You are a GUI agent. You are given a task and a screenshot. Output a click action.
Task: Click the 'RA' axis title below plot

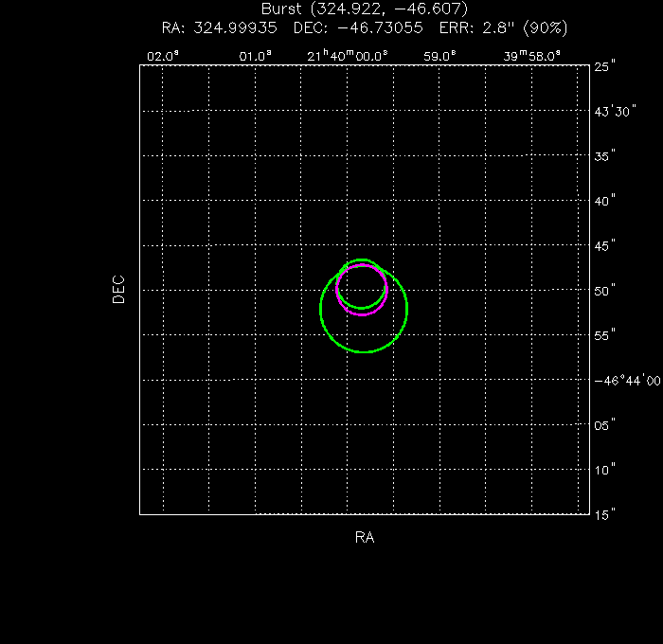[x=365, y=537]
